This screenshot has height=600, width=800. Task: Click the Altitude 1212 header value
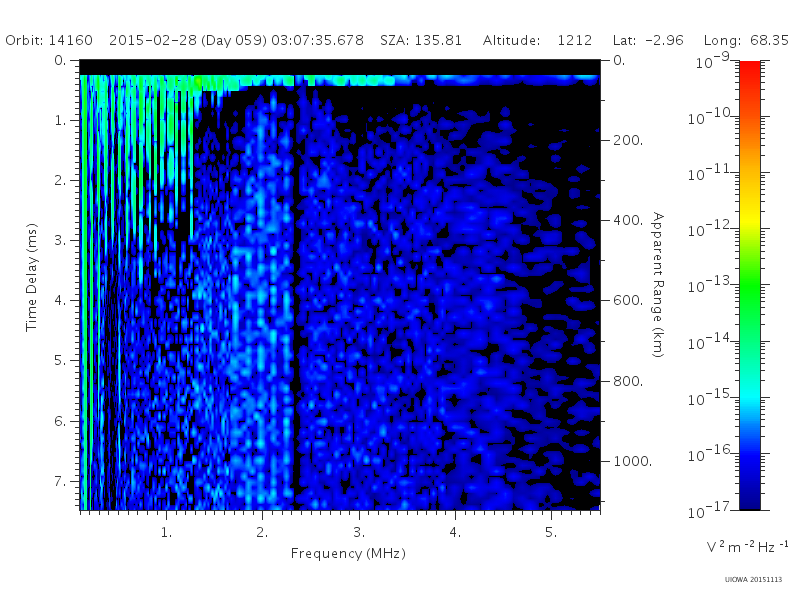pos(537,40)
